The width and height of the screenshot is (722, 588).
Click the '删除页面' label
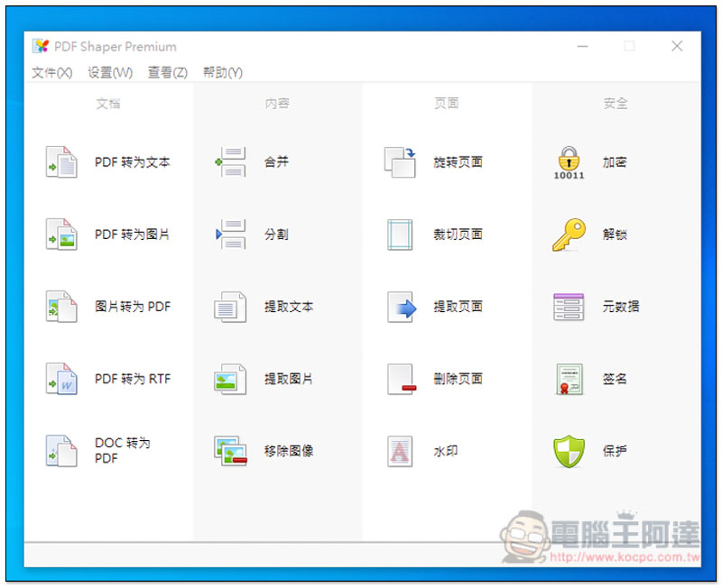[x=458, y=379]
